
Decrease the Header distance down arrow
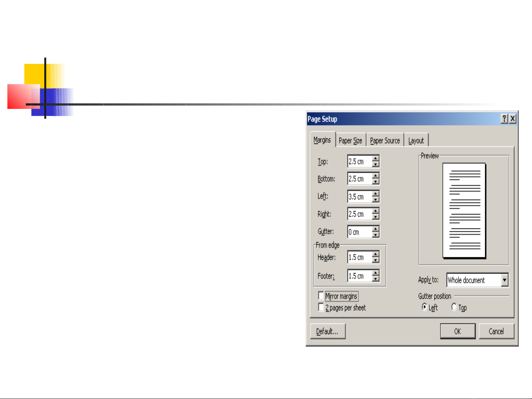click(x=375, y=260)
